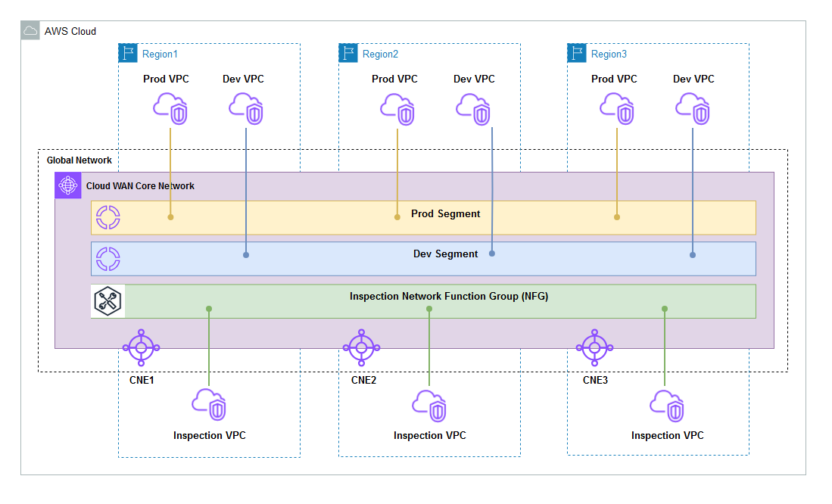Click 'Dev VPC' label in Region1

[243, 79]
